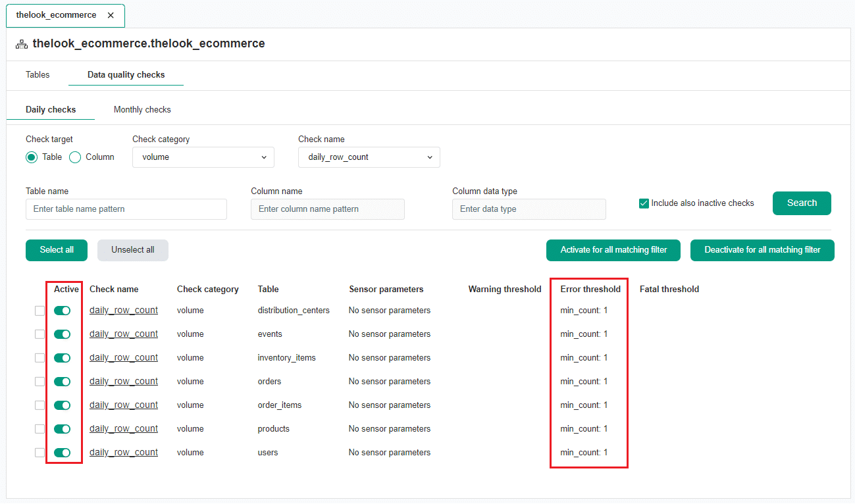Open daily_row_count link for events

(124, 334)
